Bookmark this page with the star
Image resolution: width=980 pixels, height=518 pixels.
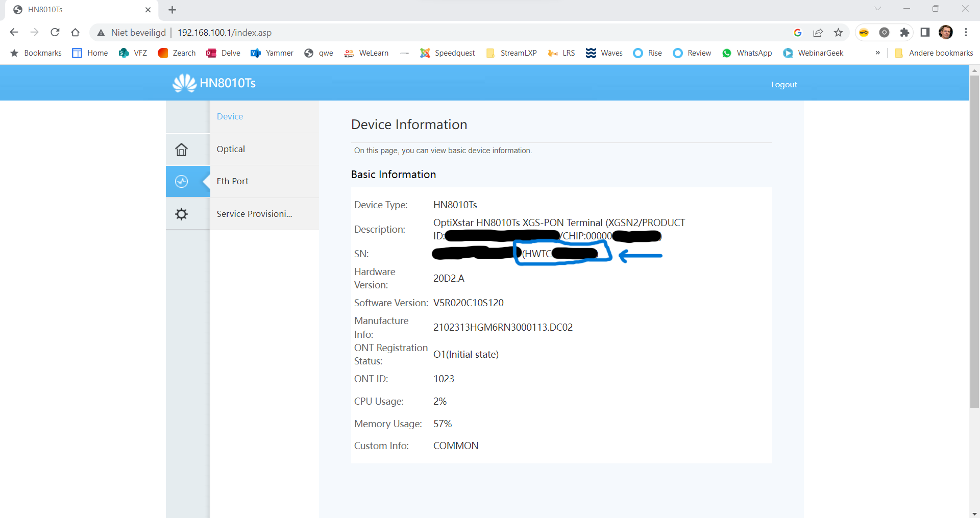click(x=838, y=32)
